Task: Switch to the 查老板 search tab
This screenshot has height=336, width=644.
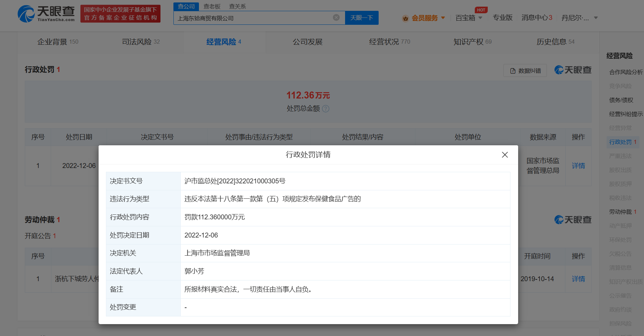Action: pos(212,6)
